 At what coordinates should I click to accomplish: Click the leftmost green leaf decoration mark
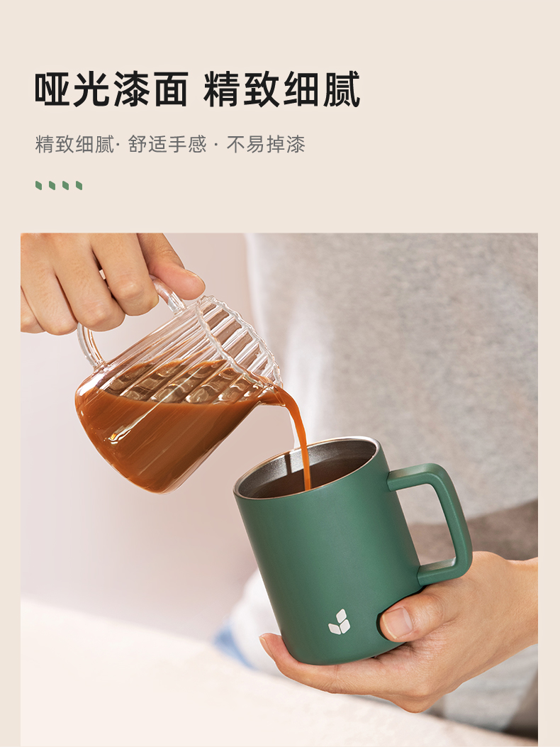pos(38,185)
